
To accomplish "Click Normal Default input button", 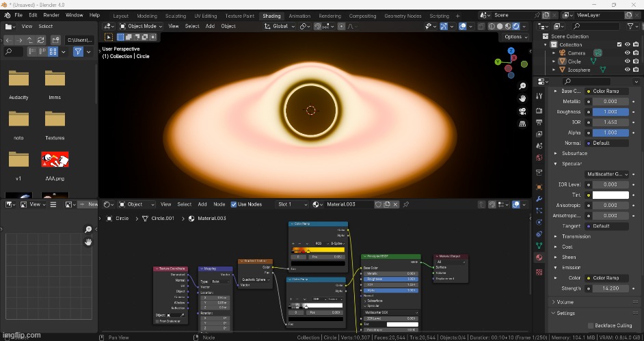I will click(606, 144).
